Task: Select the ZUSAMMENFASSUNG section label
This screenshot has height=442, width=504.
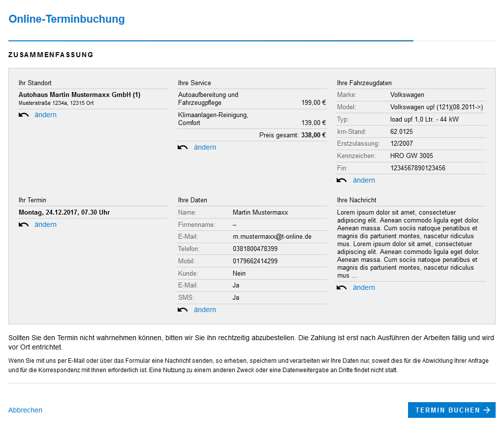Action: (x=50, y=55)
